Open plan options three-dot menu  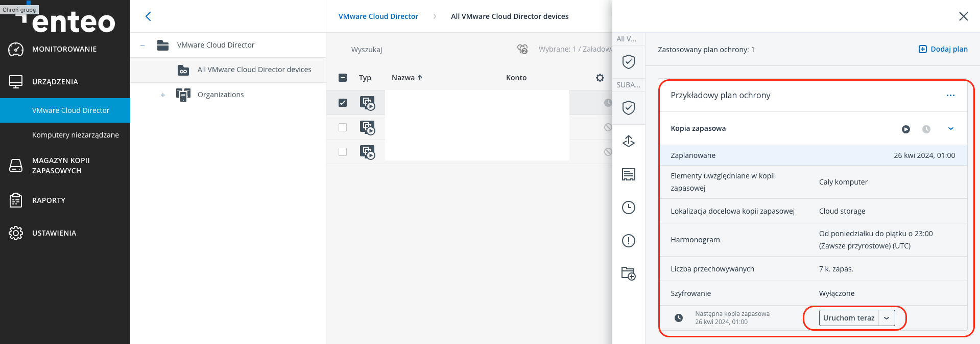(x=950, y=96)
